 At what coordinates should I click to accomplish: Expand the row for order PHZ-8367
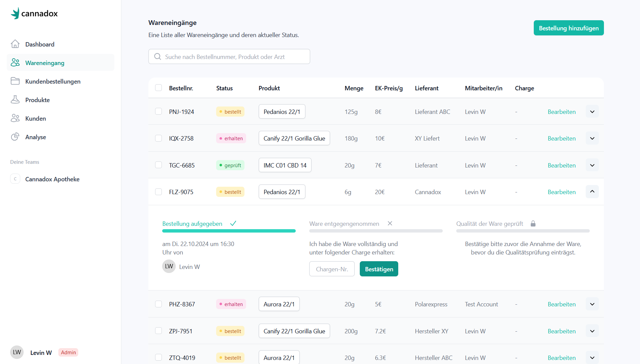592,304
